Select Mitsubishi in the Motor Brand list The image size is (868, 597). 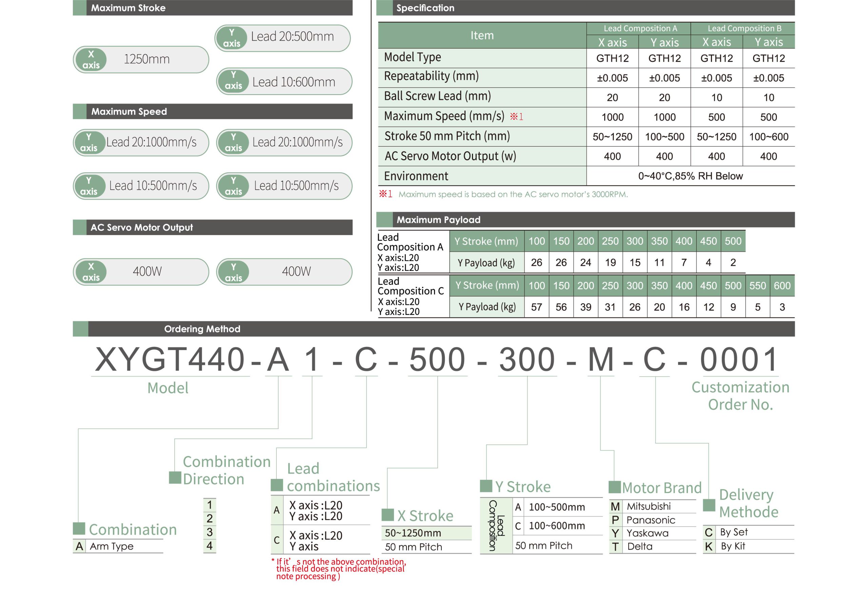coord(648,507)
